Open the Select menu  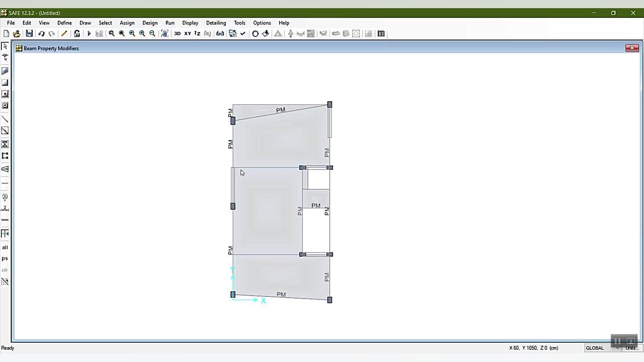105,23
